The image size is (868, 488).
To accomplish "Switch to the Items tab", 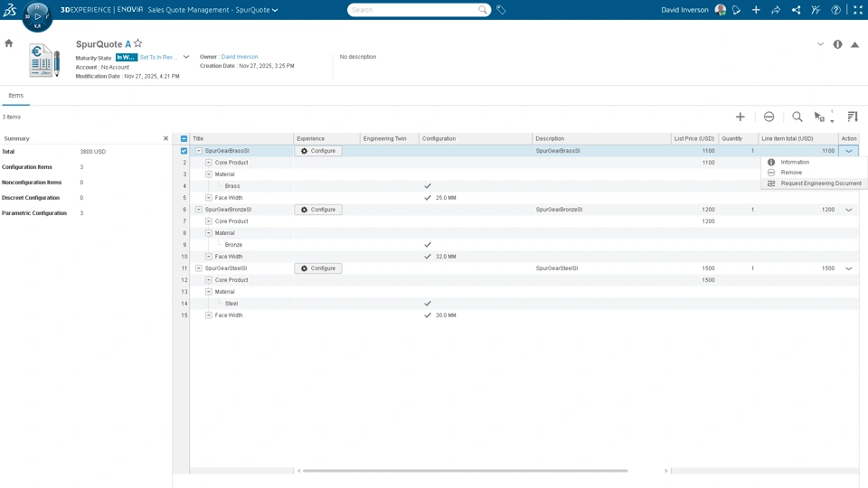I will coord(16,95).
